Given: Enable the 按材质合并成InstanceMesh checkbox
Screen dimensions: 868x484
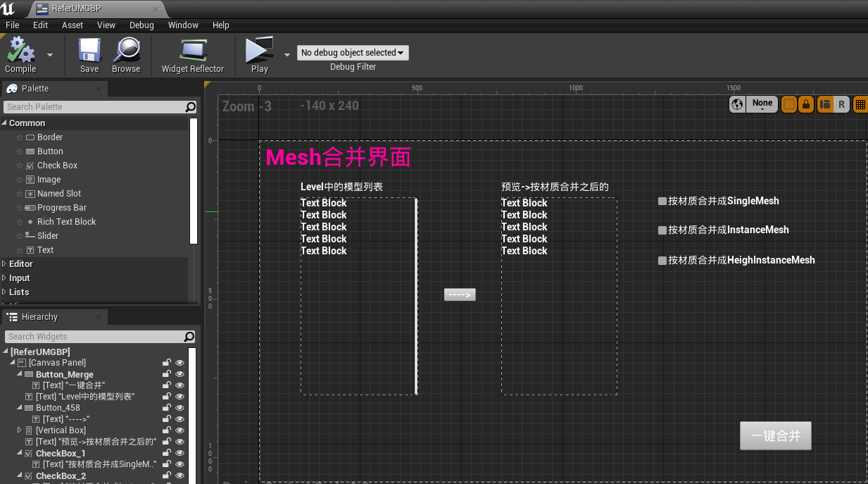Looking at the screenshot, I should pyautogui.click(x=662, y=230).
